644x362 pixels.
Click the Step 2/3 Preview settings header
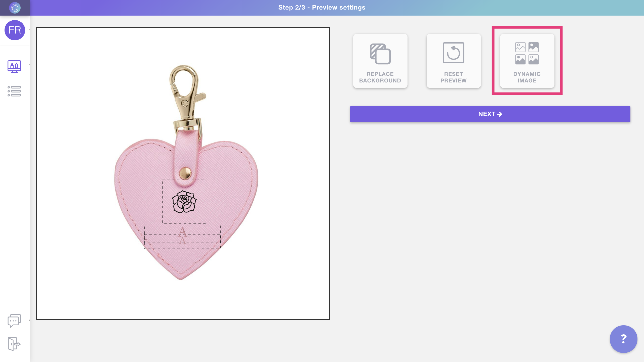click(322, 7)
